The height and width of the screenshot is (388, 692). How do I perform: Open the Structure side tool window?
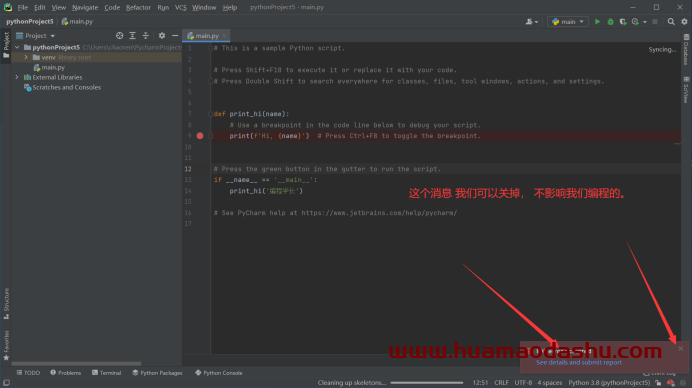[x=6, y=304]
